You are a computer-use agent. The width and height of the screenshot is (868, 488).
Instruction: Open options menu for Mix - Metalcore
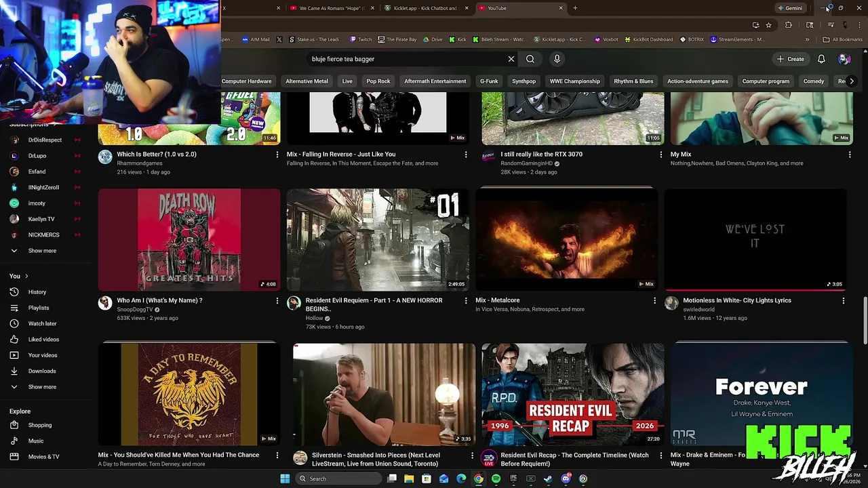coord(654,300)
